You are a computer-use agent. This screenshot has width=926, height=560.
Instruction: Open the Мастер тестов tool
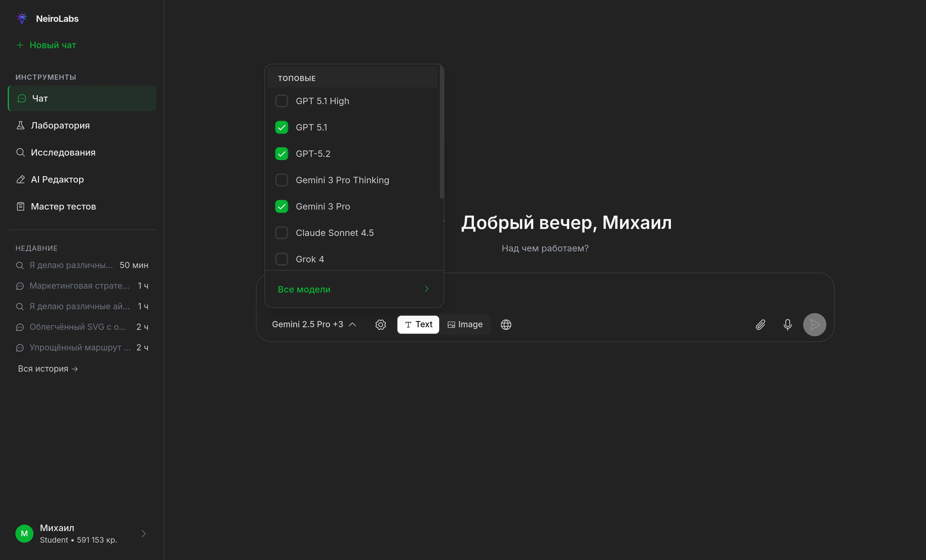(x=63, y=206)
